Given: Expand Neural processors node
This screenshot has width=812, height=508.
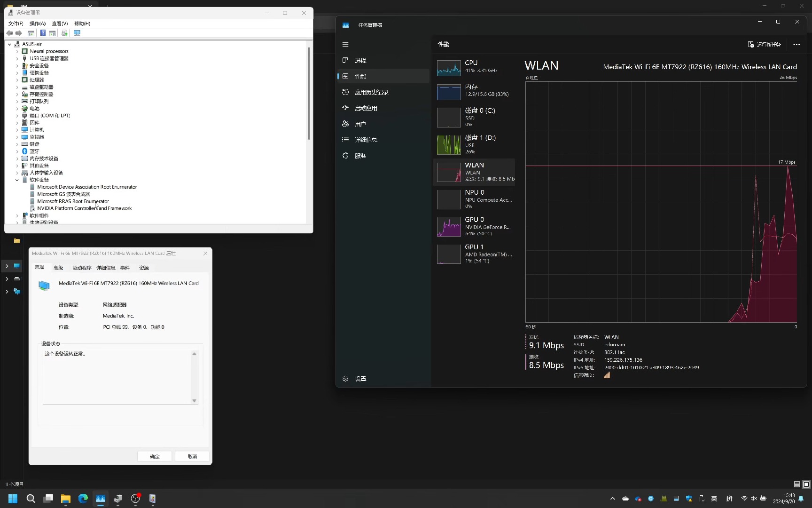Looking at the screenshot, I should click(17, 51).
